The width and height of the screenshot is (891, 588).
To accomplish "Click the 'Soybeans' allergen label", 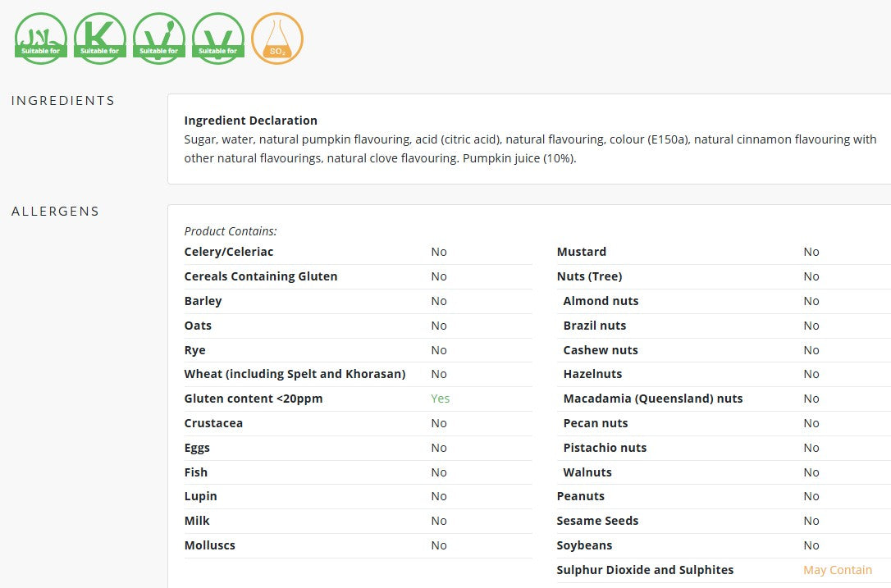I will tap(584, 545).
